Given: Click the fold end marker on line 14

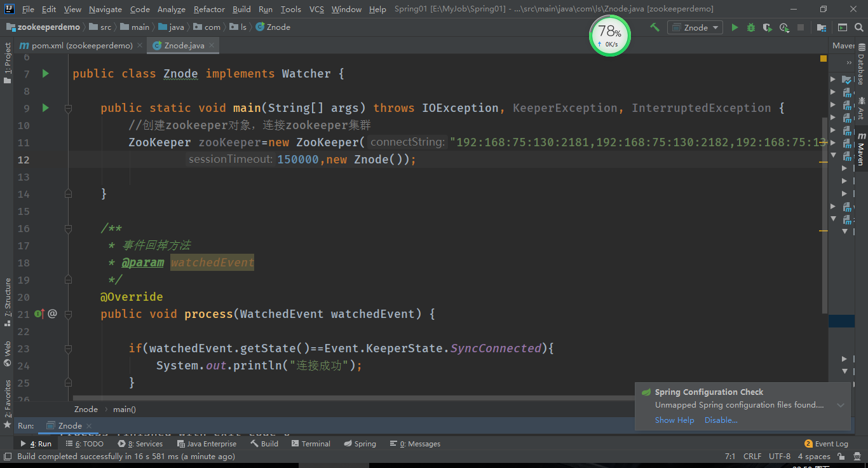Looking at the screenshot, I should tap(68, 194).
